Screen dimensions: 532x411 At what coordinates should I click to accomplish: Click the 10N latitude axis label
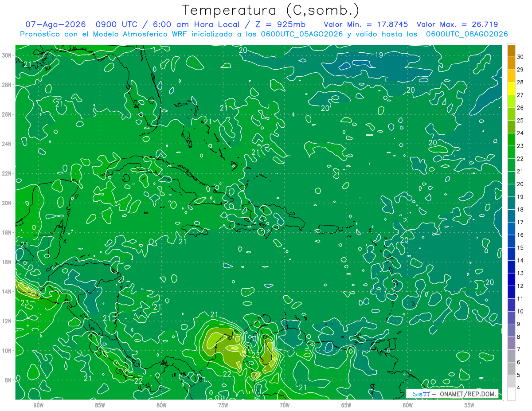point(7,351)
